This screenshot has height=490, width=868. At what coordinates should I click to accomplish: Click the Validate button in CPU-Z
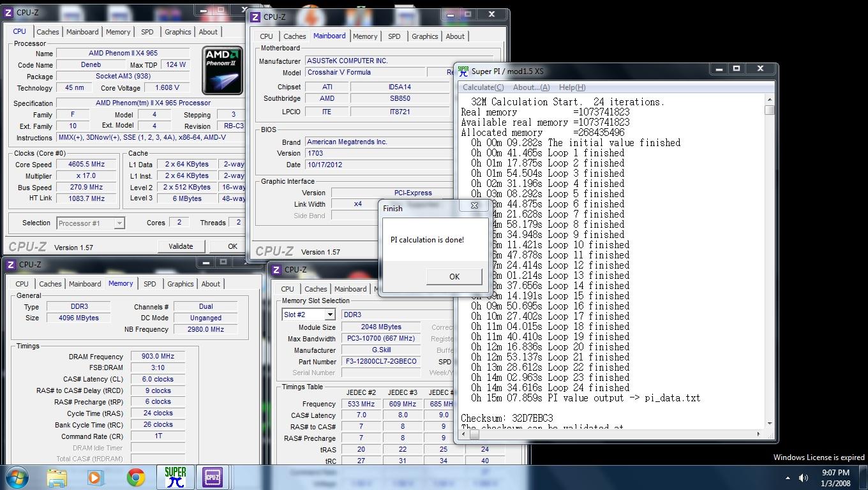[x=181, y=246]
